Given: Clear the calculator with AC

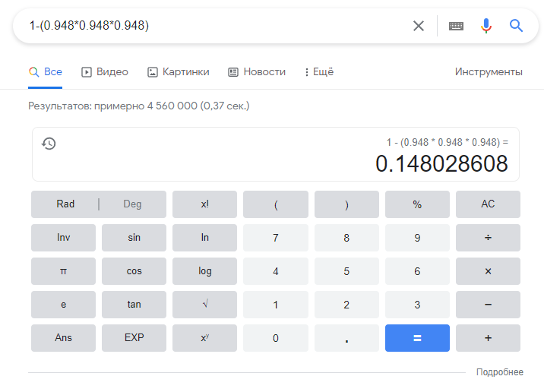Looking at the screenshot, I should click(x=488, y=204).
